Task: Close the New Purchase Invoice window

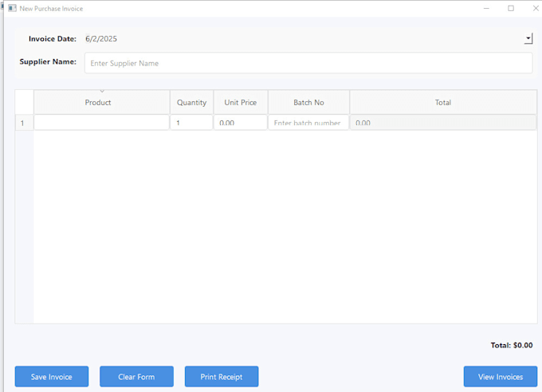Action: click(536, 8)
